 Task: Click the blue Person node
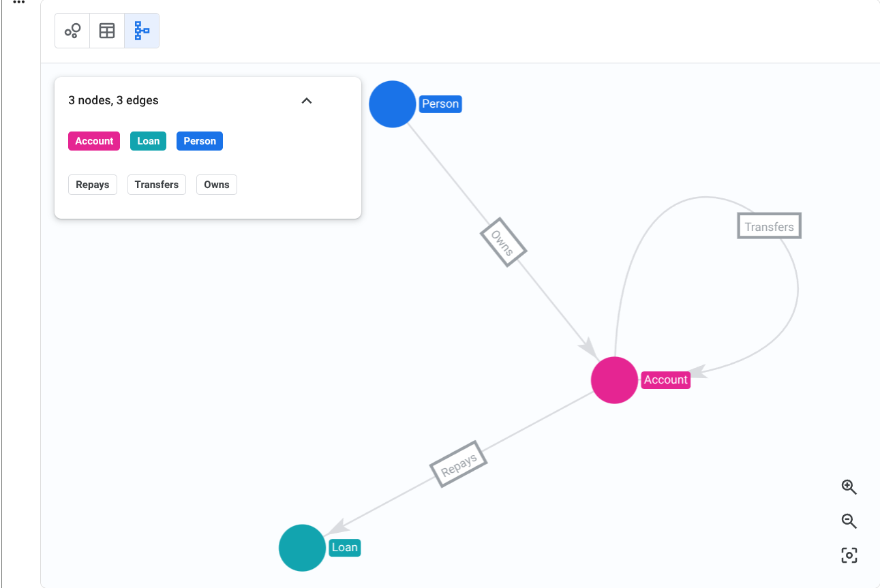pyautogui.click(x=392, y=104)
